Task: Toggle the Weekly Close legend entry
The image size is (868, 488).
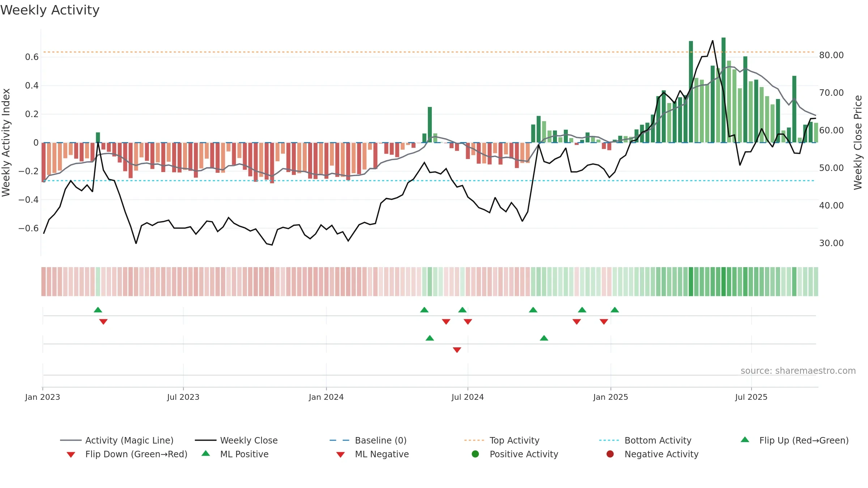Action: point(236,440)
